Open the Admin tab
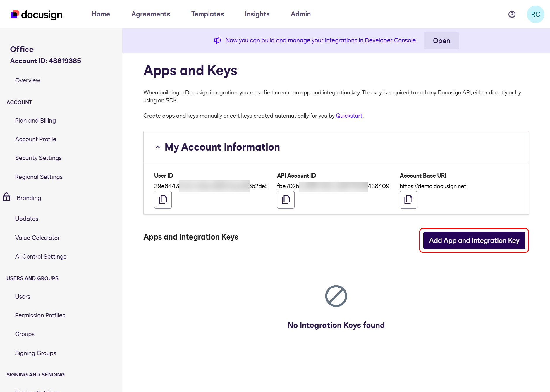 tap(301, 14)
